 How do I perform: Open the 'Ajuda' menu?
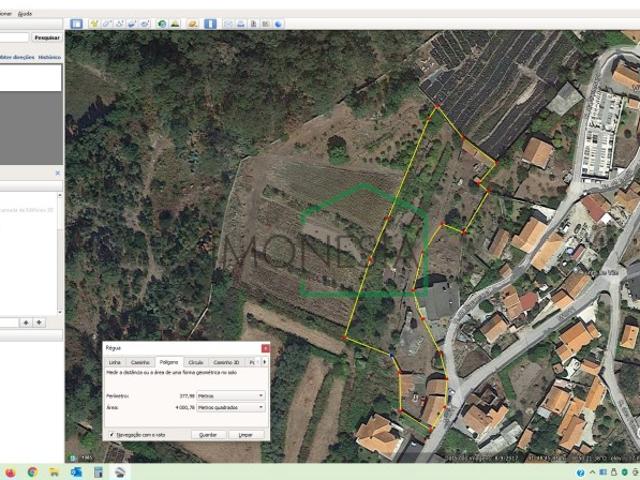point(25,14)
